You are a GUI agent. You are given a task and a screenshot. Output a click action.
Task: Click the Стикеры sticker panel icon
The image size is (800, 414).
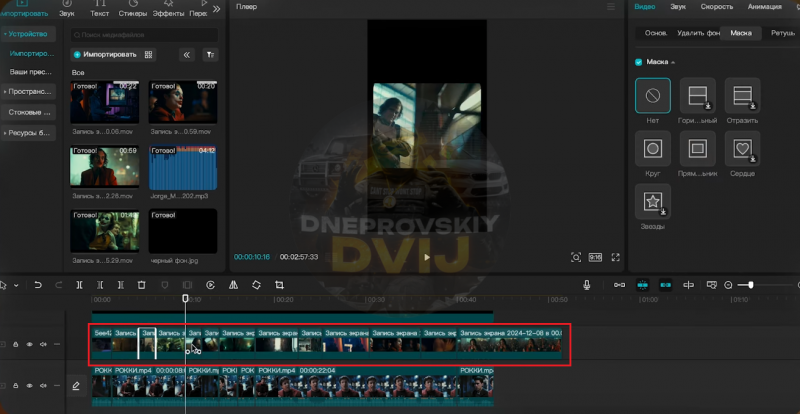[x=133, y=8]
